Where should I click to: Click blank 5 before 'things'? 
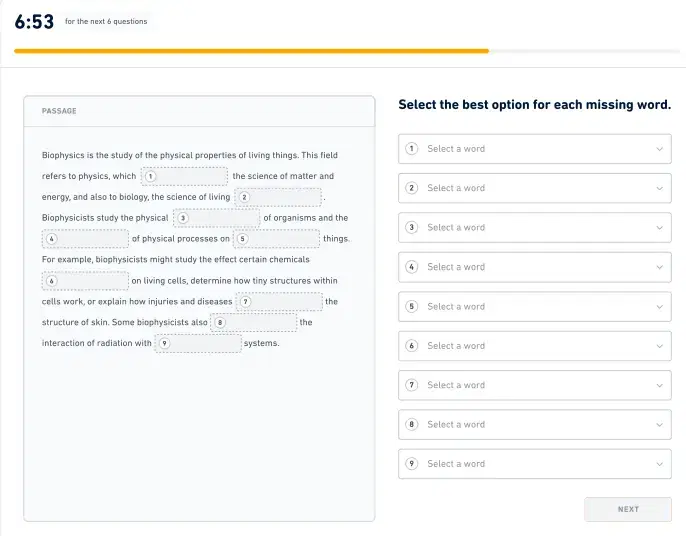coord(277,239)
